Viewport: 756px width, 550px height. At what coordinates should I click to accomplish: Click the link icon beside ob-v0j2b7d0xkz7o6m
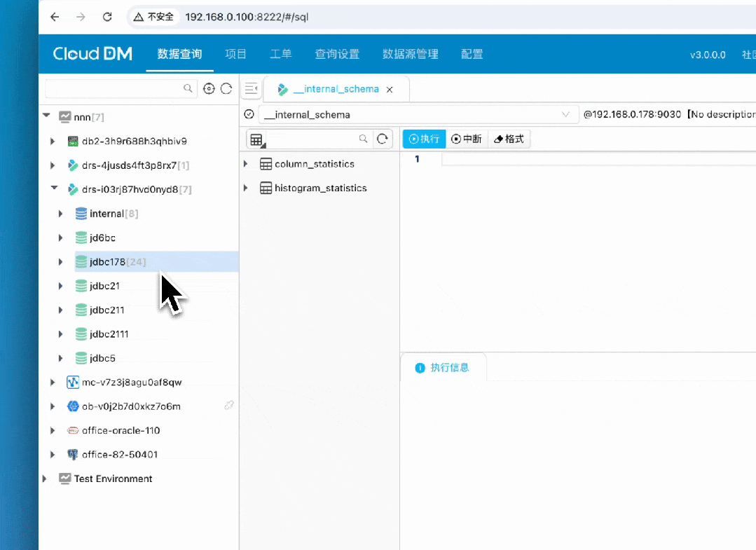pyautogui.click(x=229, y=406)
